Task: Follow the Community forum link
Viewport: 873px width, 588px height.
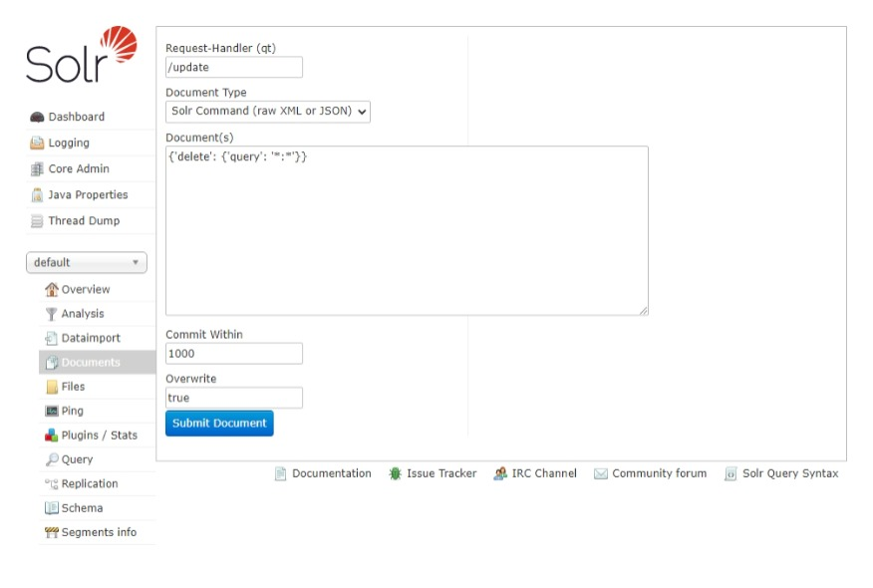Action: 659,473
